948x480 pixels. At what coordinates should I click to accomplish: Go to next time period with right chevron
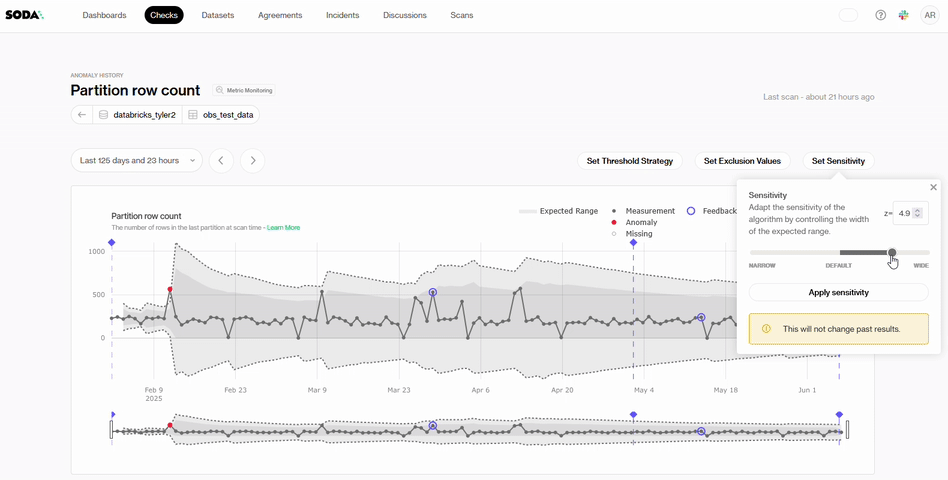click(x=253, y=160)
